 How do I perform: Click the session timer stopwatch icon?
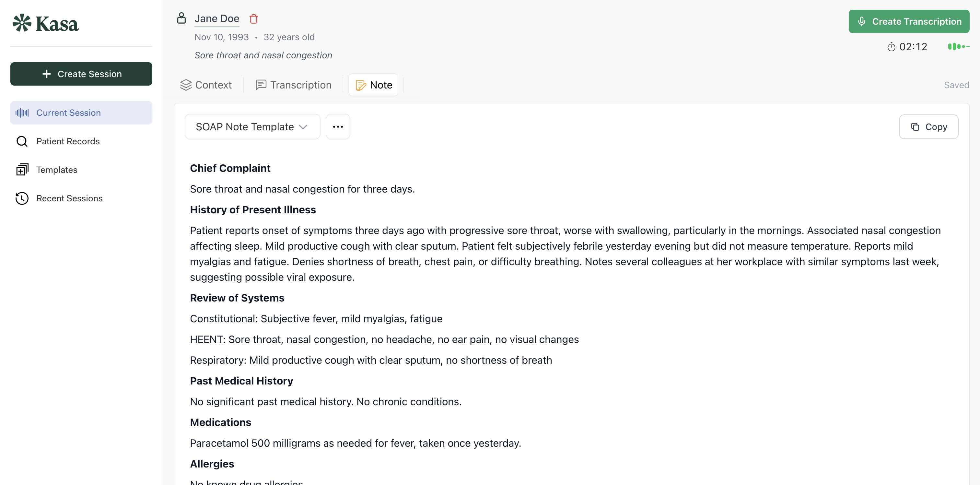pyautogui.click(x=892, y=46)
